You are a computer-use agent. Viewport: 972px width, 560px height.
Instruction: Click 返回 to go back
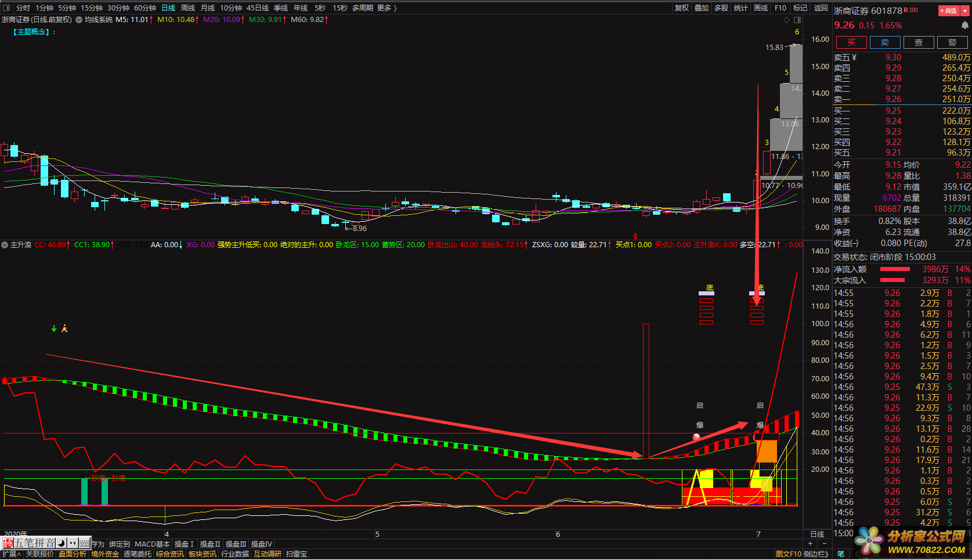pyautogui.click(x=821, y=8)
